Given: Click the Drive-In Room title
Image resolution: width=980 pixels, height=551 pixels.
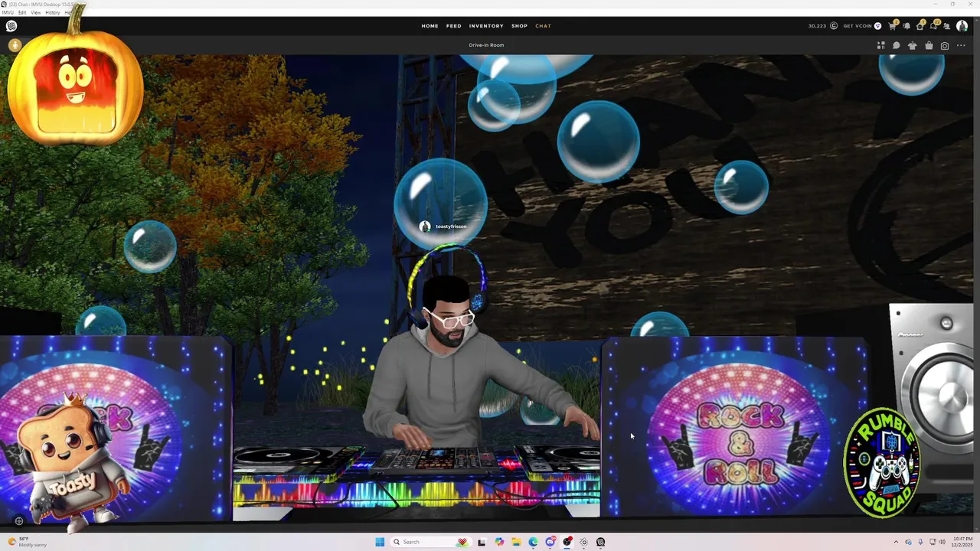Looking at the screenshot, I should tap(486, 45).
